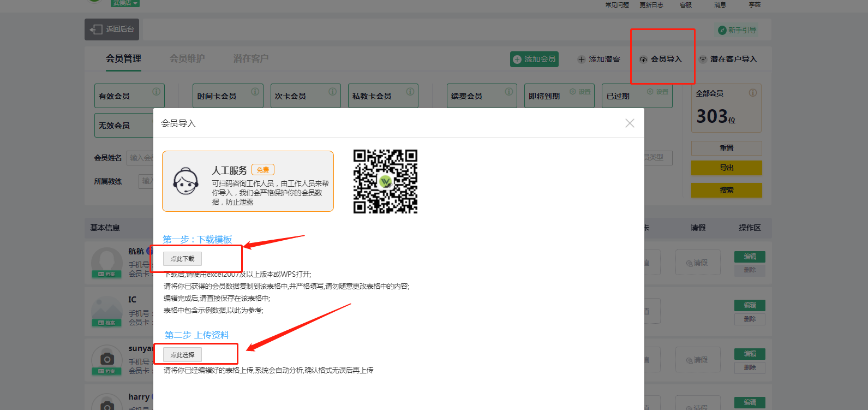This screenshot has width=868, height=410.
Task: Click info icon on 全部会员 card
Action: point(753,93)
